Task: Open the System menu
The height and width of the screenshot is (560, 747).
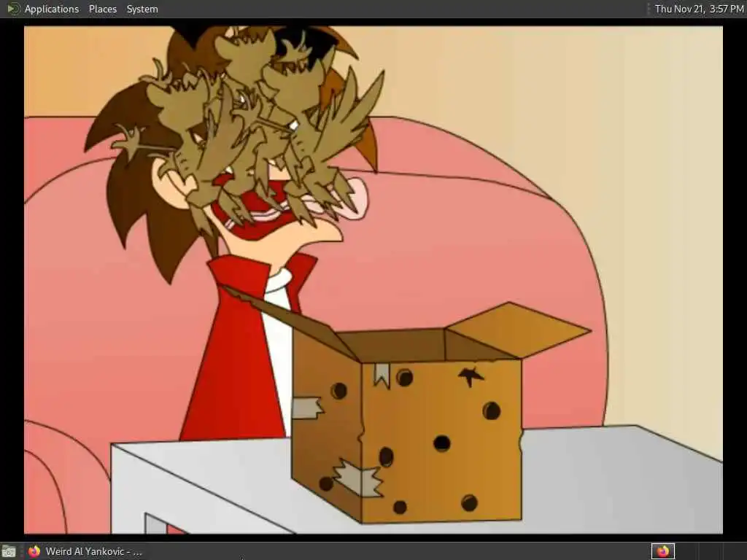Action: pyautogui.click(x=142, y=9)
